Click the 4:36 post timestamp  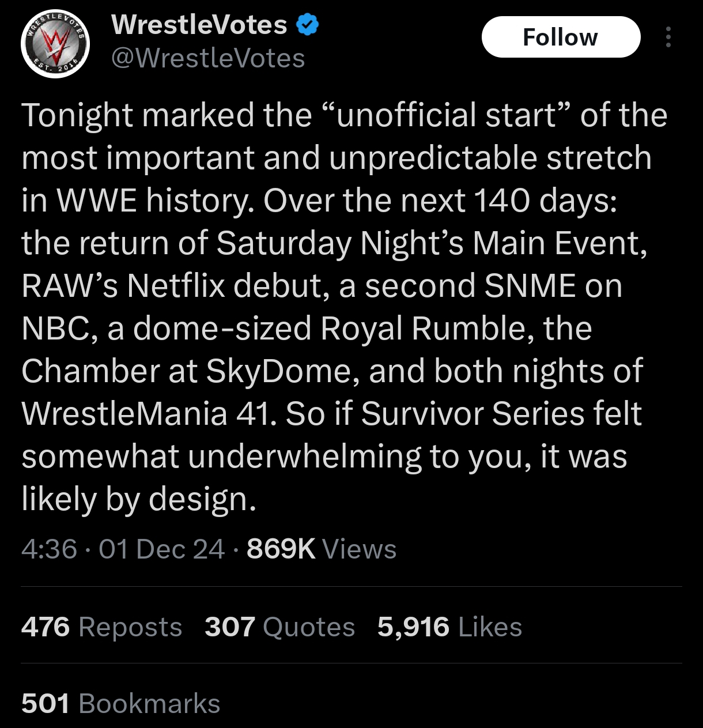point(49,549)
